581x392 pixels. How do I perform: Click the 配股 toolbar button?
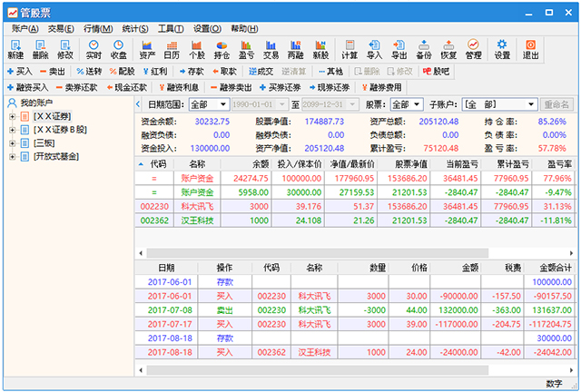coord(123,71)
